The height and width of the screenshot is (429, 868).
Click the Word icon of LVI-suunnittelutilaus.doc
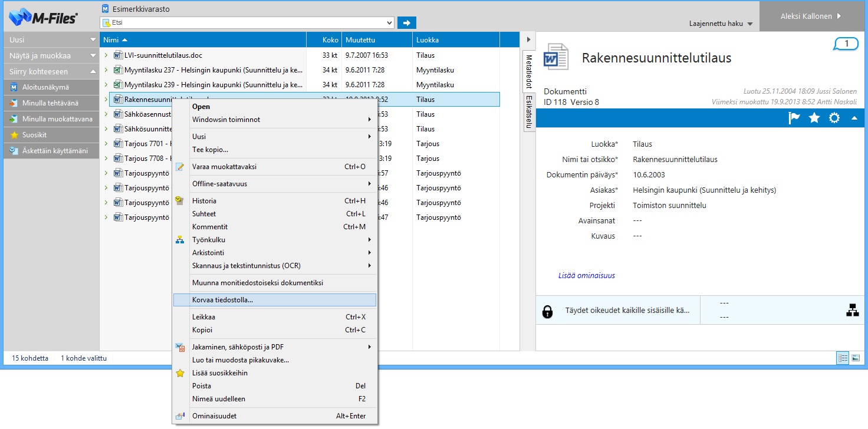(117, 55)
